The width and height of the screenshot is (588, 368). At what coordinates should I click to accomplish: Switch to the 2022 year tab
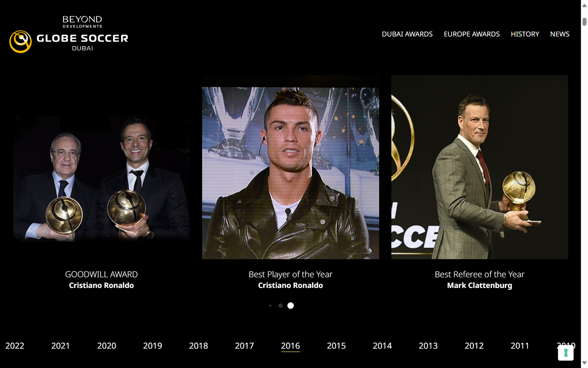[x=15, y=346]
